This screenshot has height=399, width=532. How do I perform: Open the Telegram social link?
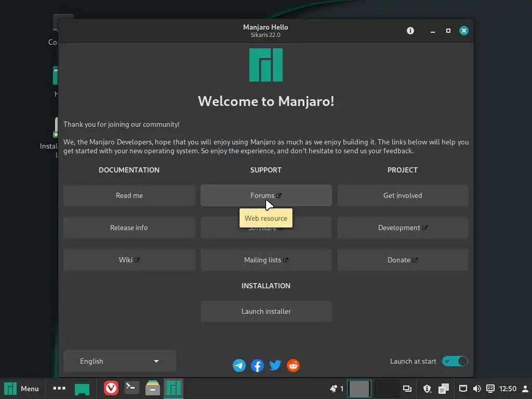(x=239, y=365)
